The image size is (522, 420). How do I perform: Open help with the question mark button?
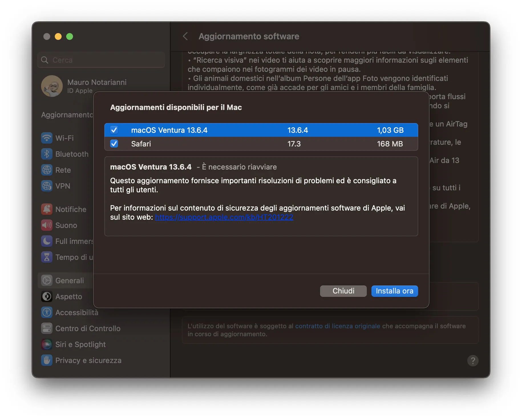[x=473, y=361]
